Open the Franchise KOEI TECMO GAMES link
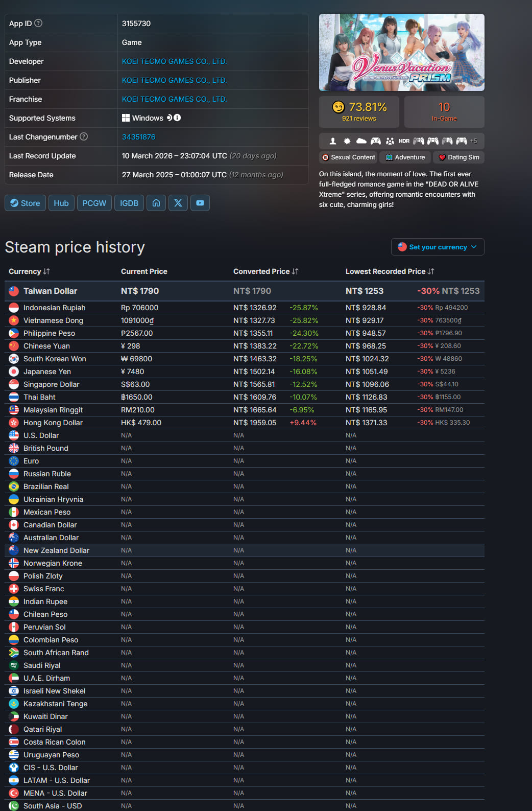Viewport: 532px width, 811px height. (175, 99)
